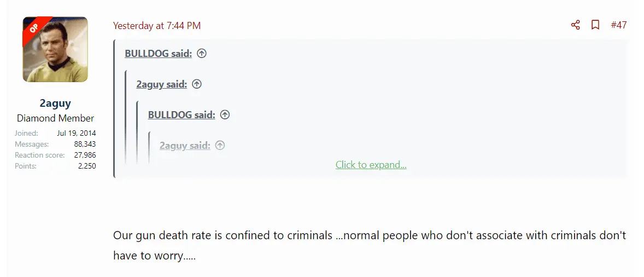This screenshot has width=644, height=277.
Task: Click the nested second BULLDOG said quote header
Action: click(181, 115)
